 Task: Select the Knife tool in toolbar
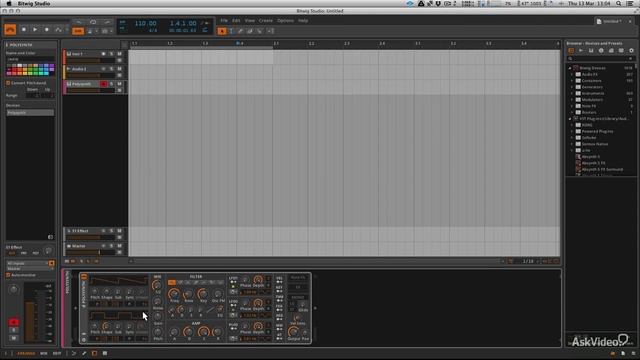260,31
